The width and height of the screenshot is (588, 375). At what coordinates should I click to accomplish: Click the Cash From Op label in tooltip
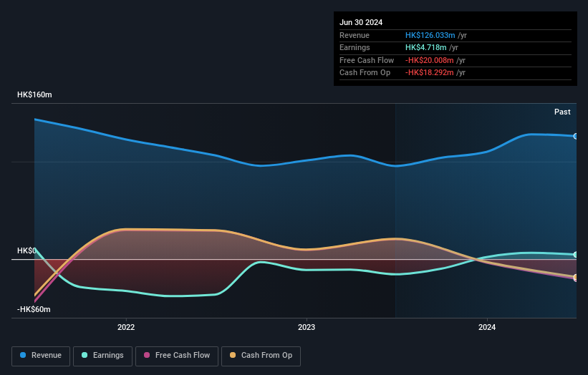(x=365, y=73)
